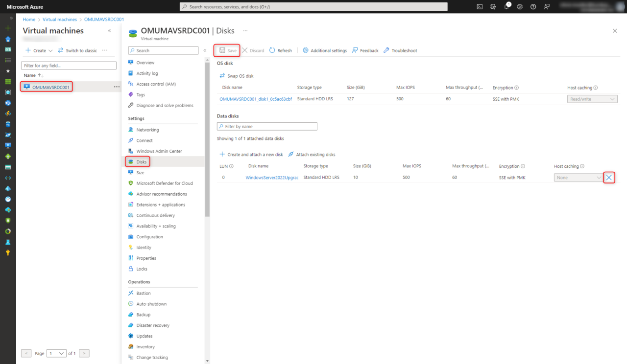Open Create dropdown in Virtual machines

(39, 50)
